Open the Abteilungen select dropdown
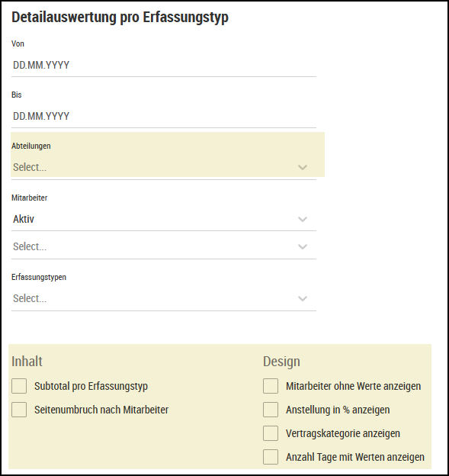Image resolution: width=449 pixels, height=476 pixels. click(164, 167)
